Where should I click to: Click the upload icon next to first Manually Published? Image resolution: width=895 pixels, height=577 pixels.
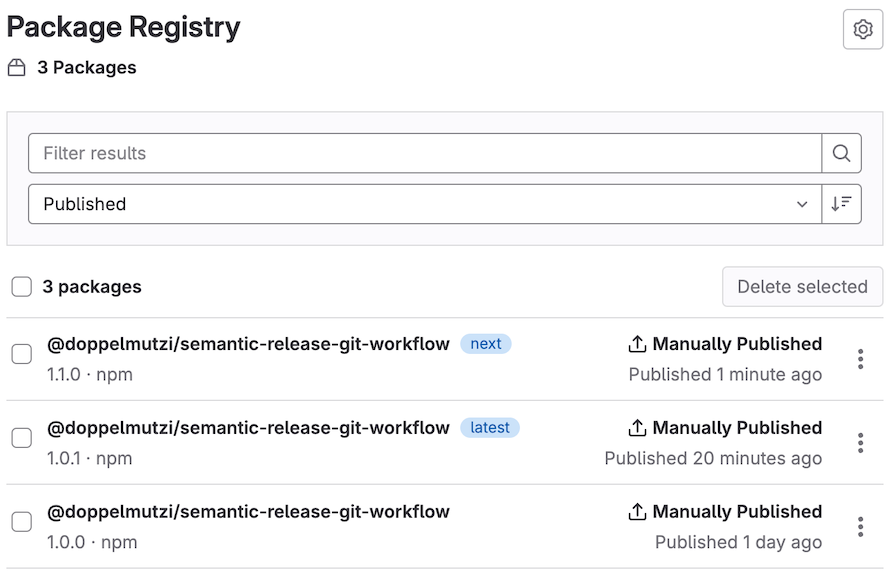[x=637, y=343]
